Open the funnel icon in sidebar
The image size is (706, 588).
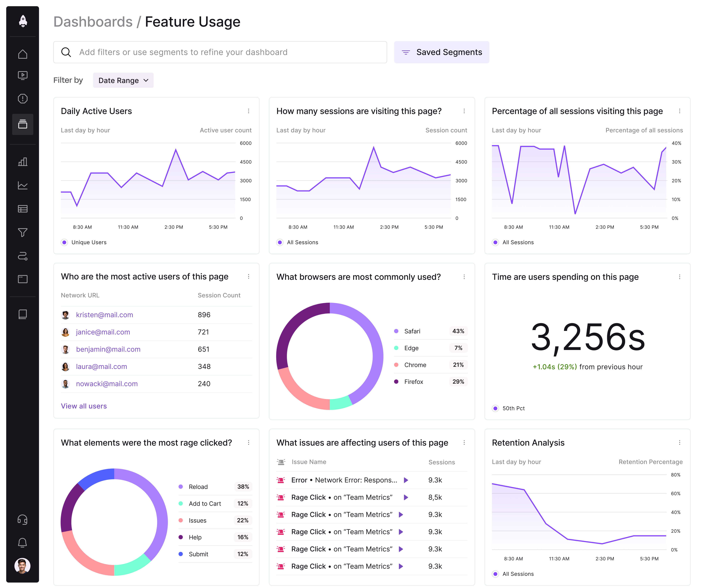coord(22,232)
